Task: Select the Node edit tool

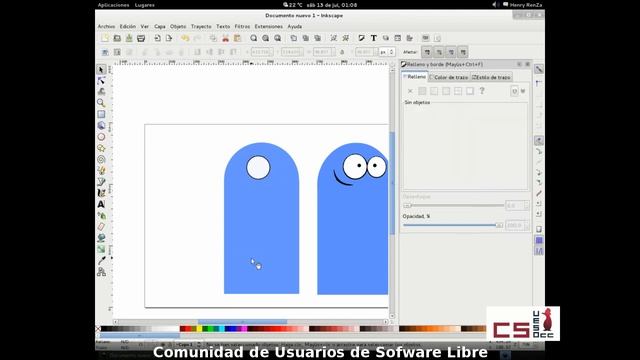Action: pyautogui.click(x=101, y=81)
